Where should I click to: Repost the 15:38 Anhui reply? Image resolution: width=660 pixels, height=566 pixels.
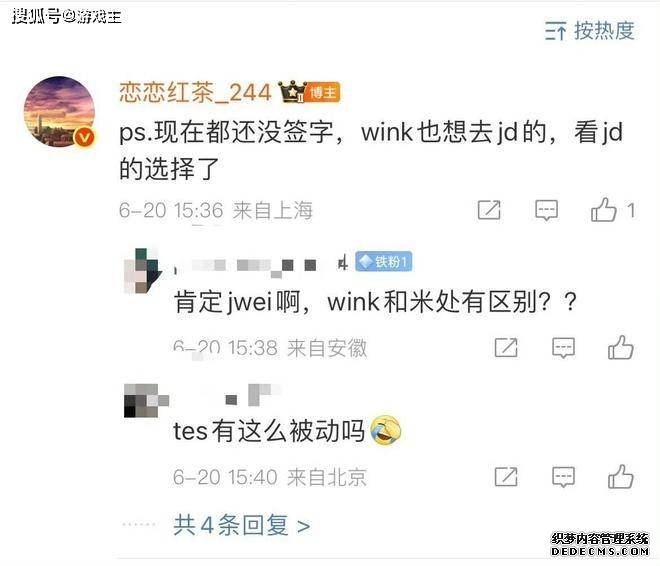pos(506,348)
